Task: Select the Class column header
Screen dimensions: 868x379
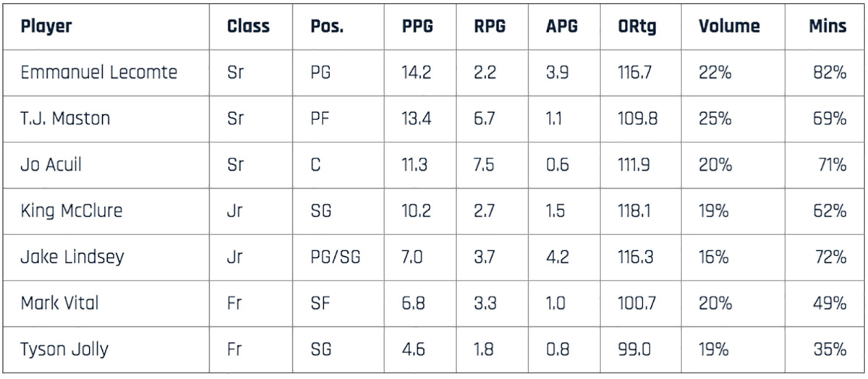Action: (x=248, y=27)
